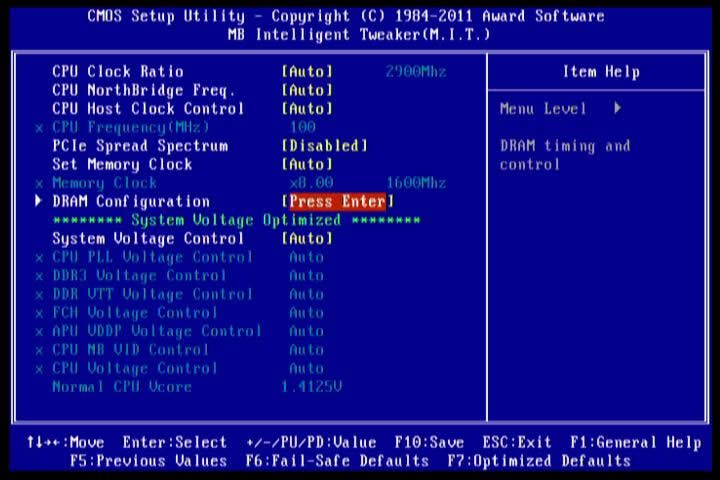
Task: Click the arrow keys Move hint
Action: coord(65,443)
